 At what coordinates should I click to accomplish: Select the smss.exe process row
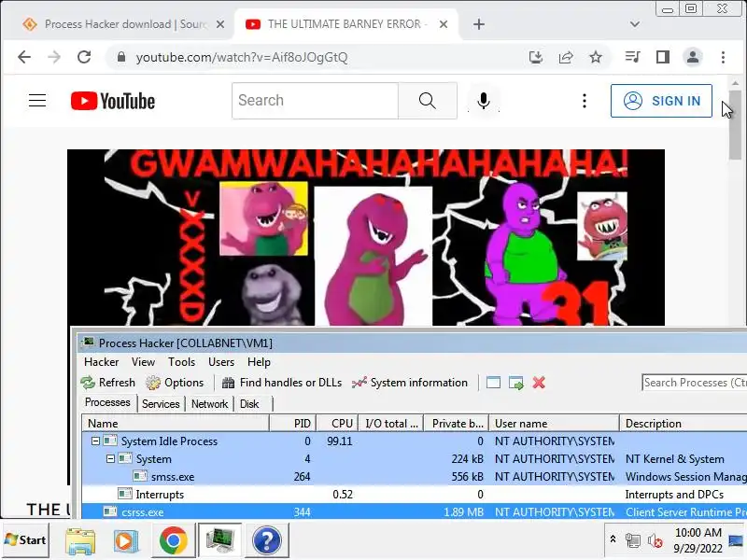(x=415, y=477)
